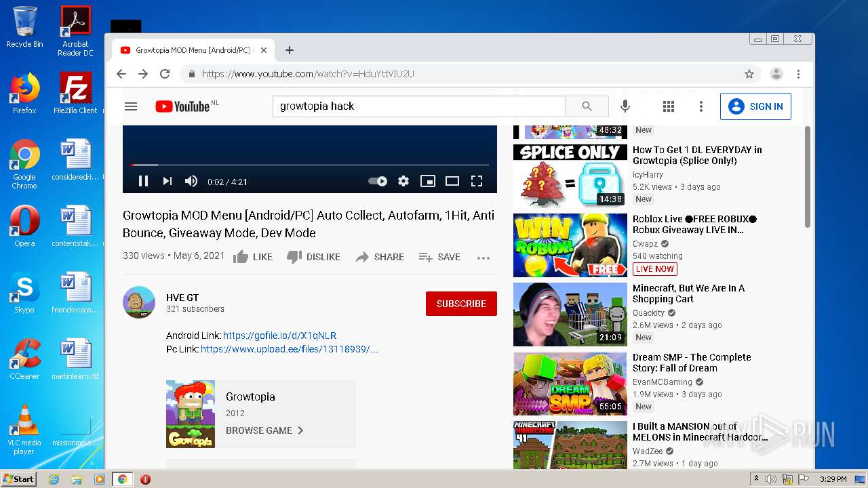Toggle the autoplay switch
This screenshot has width=868, height=488.
point(378,181)
